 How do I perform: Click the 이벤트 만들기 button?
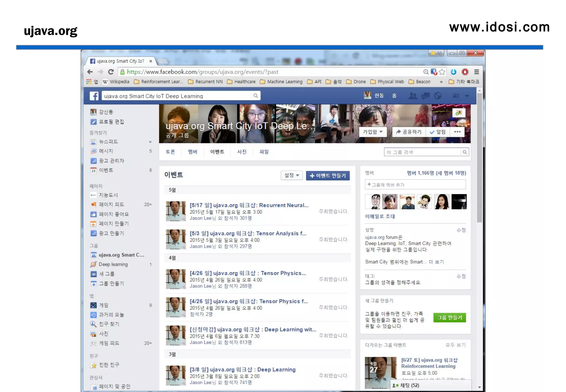[328, 176]
